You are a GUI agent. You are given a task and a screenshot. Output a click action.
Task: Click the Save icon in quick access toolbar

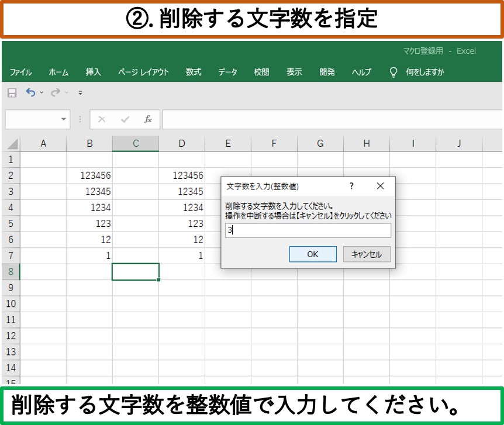(12, 93)
